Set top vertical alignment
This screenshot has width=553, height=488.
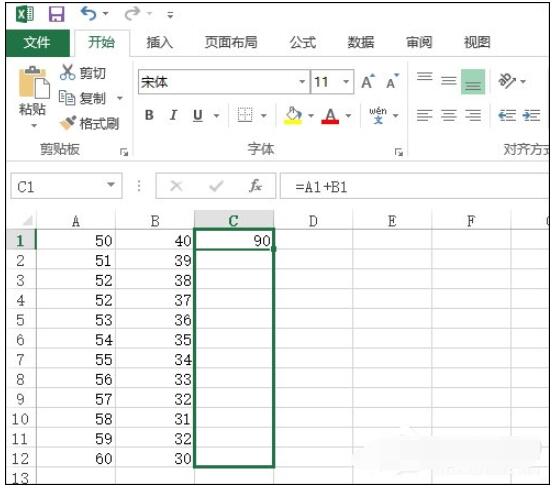424,77
